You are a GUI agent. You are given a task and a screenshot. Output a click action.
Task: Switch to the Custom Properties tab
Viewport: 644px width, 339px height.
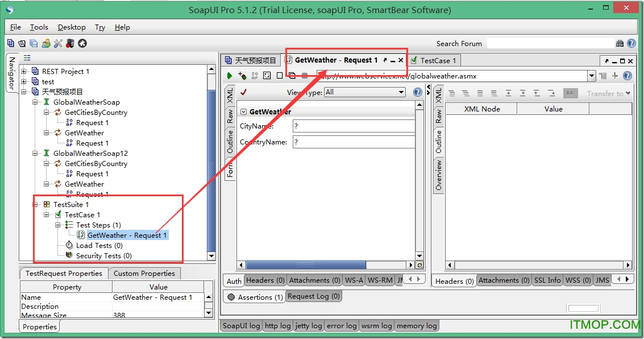pyautogui.click(x=144, y=273)
